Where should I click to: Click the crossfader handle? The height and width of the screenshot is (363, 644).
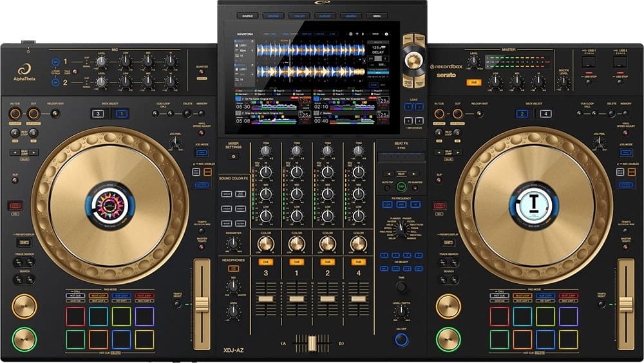coord(312,343)
